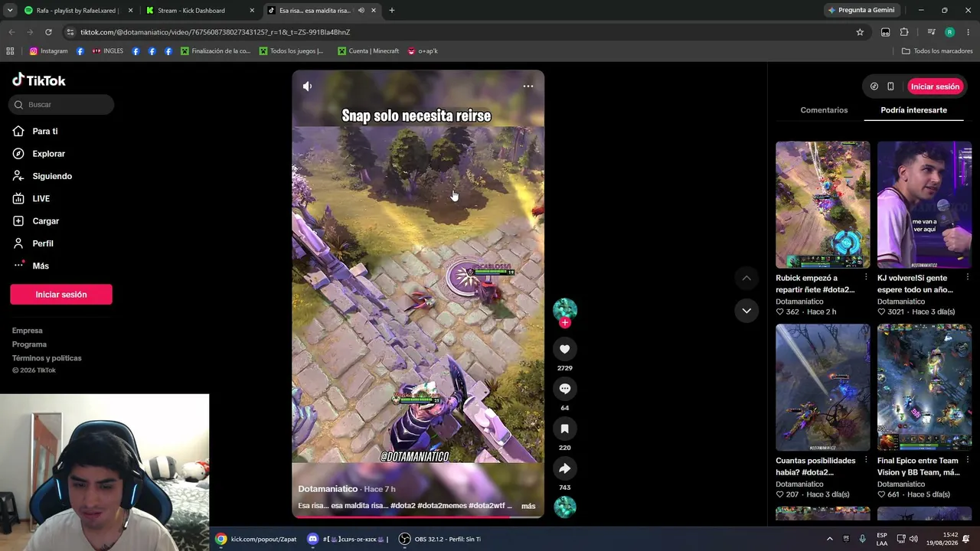Viewport: 980px width, 551px height.
Task: Go to the previous video with up arrow
Action: [x=746, y=278]
